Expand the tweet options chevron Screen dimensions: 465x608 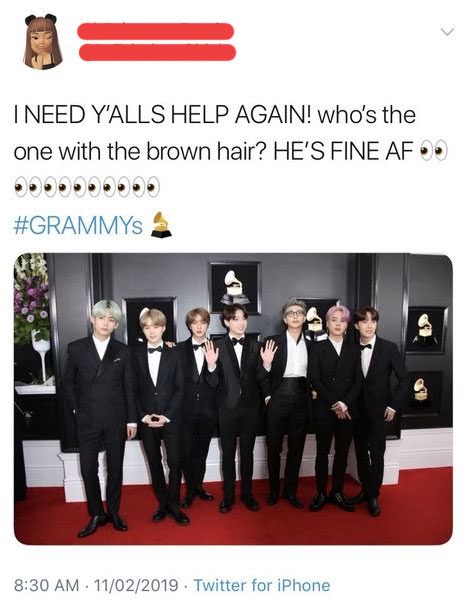click(x=447, y=32)
